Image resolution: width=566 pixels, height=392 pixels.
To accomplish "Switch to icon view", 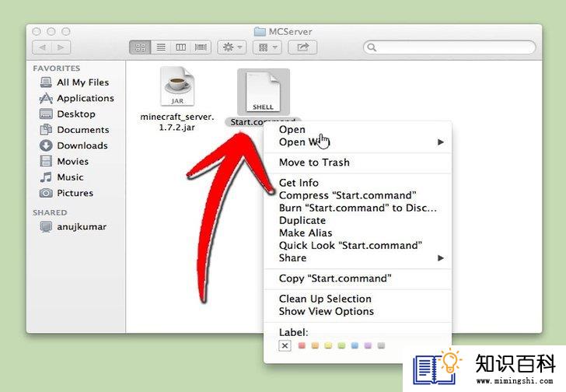I will point(140,47).
